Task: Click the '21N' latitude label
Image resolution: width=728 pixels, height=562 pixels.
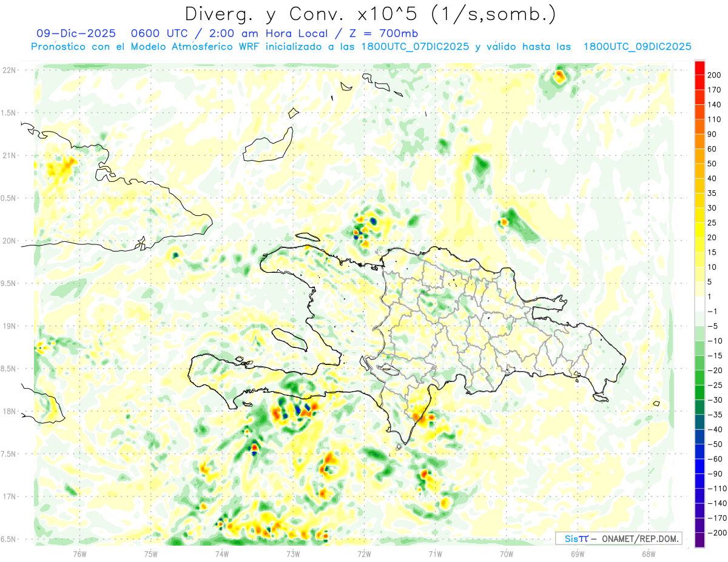Action: [8, 155]
